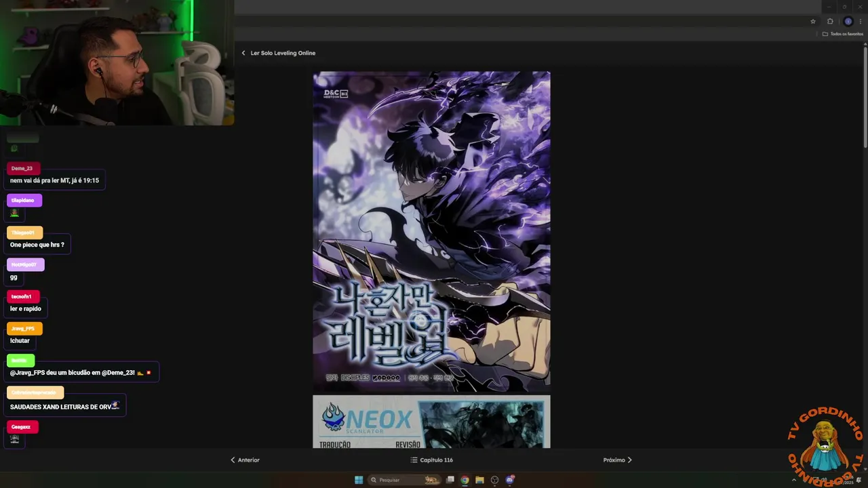Screen dimensions: 868x488
Task: Open the Ler Solo Leveling Online link
Action: (283, 53)
